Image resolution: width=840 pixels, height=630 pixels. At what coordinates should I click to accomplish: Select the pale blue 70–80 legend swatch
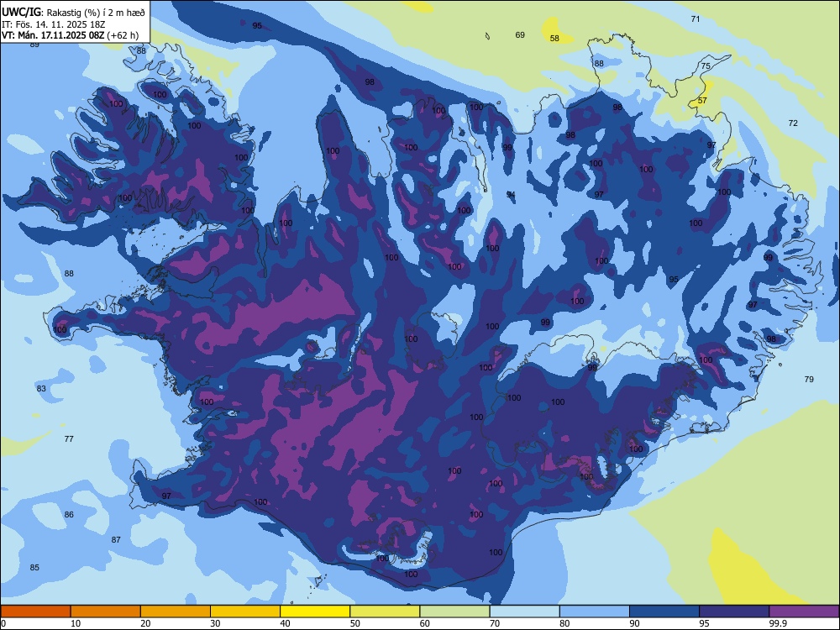(x=524, y=612)
